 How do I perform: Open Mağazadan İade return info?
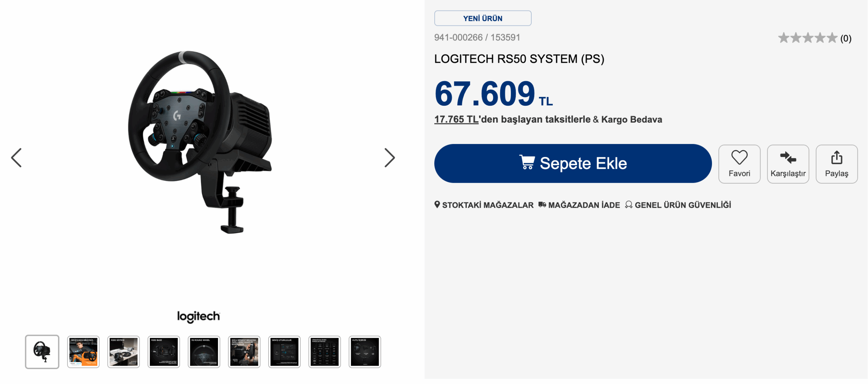coord(579,205)
